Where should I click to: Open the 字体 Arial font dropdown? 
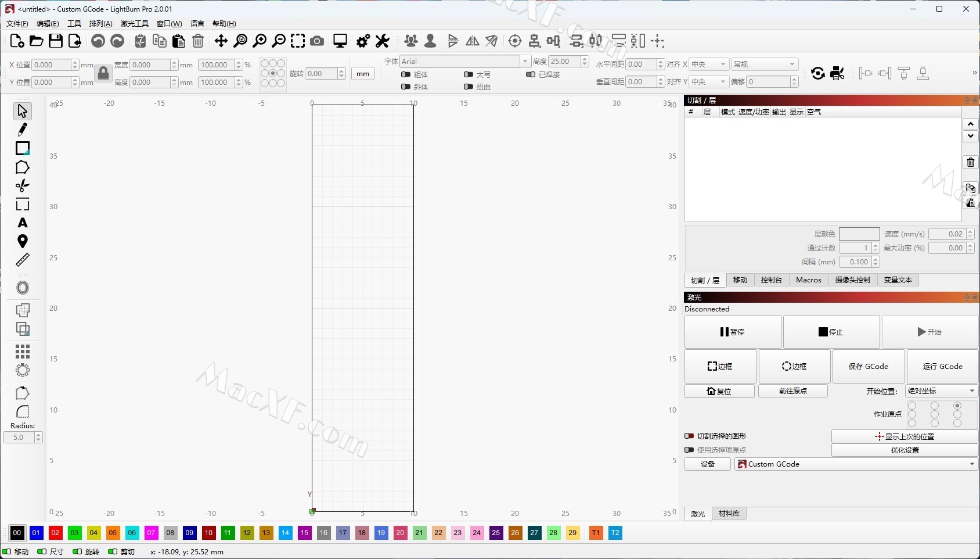[465, 61]
